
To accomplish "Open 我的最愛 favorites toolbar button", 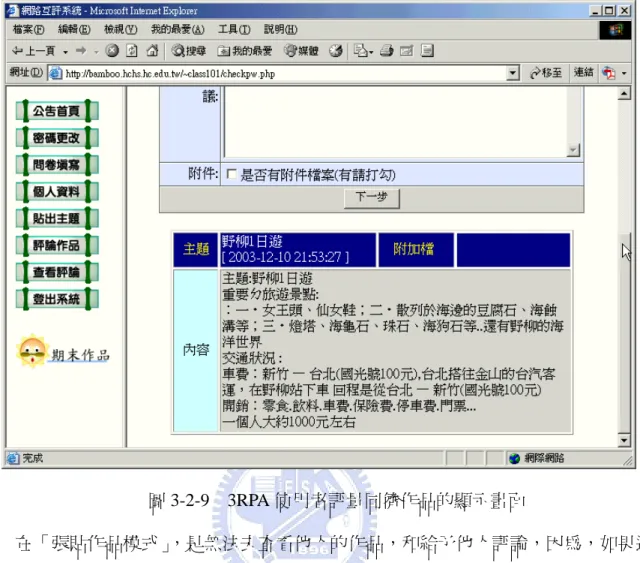I will tap(244, 51).
